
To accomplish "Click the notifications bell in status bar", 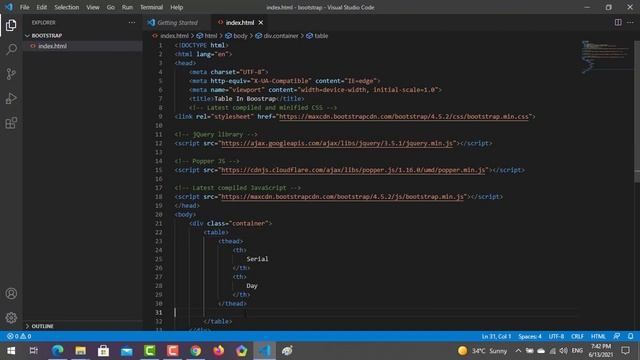I will coord(631,336).
